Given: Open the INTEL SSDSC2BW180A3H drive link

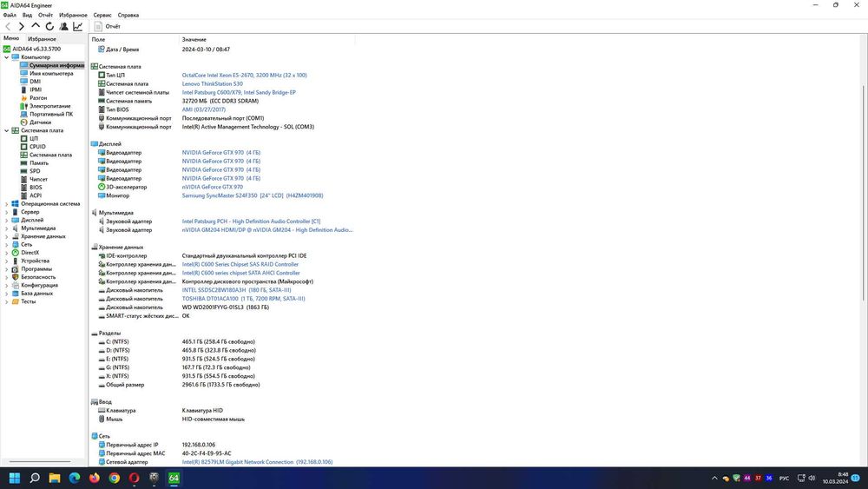Looking at the screenshot, I should coord(236,289).
